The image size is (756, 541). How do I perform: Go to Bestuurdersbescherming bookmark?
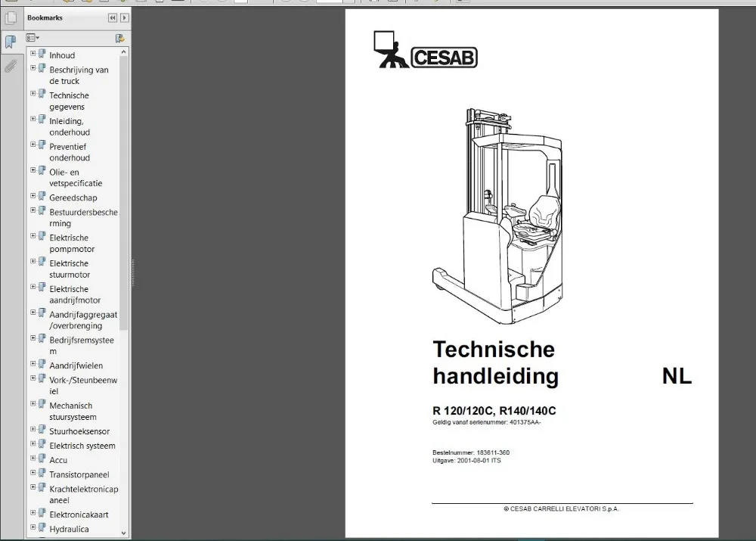[83, 218]
